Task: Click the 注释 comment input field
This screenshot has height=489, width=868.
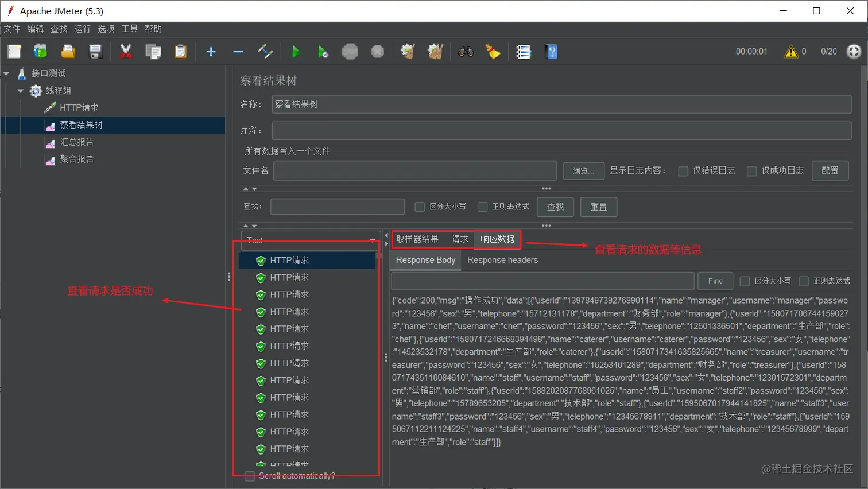Action: [x=561, y=130]
